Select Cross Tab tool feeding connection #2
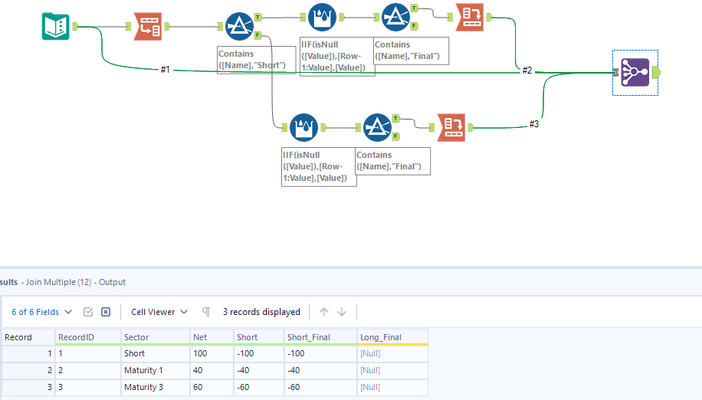Screen dimensions: 702x400 click(470, 17)
